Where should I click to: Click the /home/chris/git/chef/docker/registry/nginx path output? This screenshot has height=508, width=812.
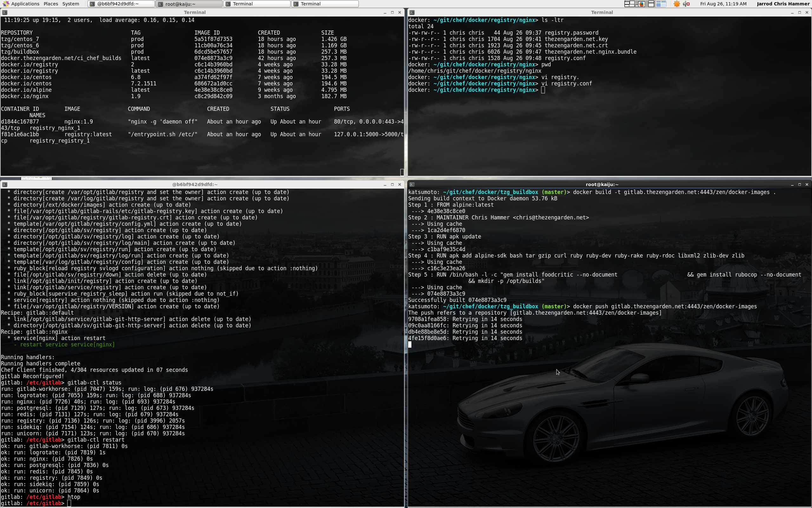click(x=475, y=71)
